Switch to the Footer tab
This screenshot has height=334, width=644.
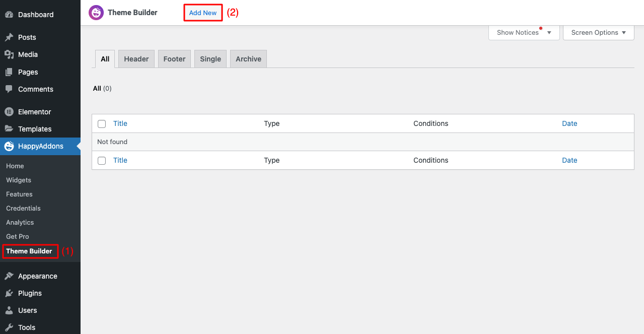174,59
